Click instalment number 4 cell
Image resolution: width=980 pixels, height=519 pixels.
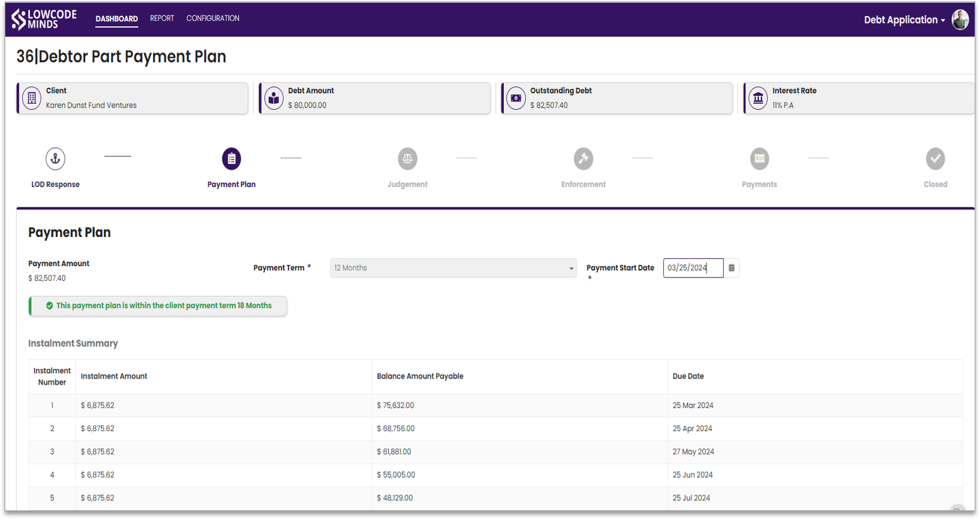(52, 475)
